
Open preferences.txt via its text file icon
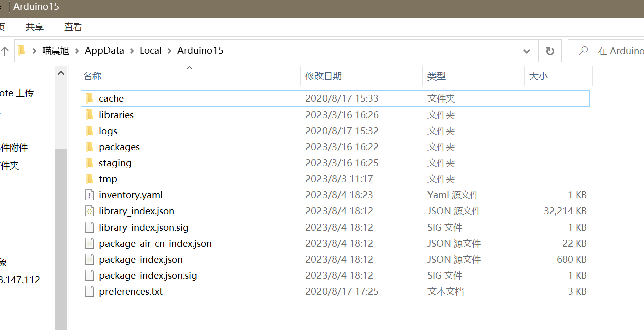[89, 291]
